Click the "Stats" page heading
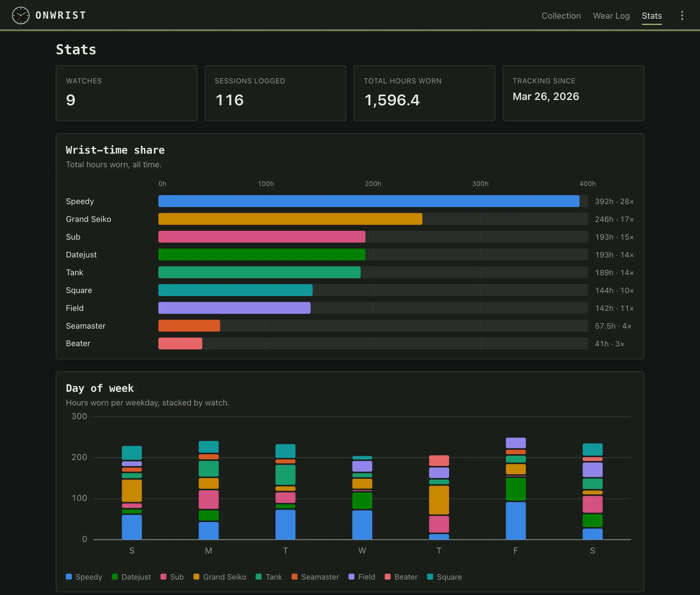 [x=76, y=50]
